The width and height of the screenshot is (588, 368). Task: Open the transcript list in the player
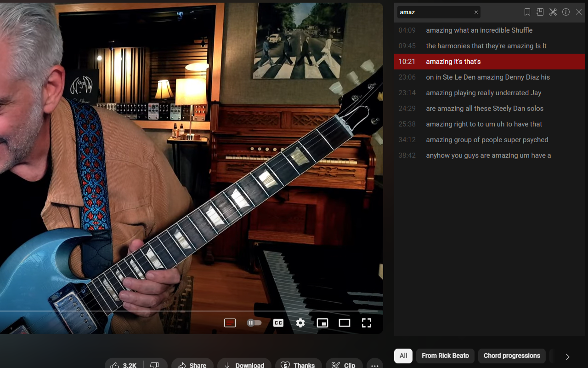click(230, 323)
